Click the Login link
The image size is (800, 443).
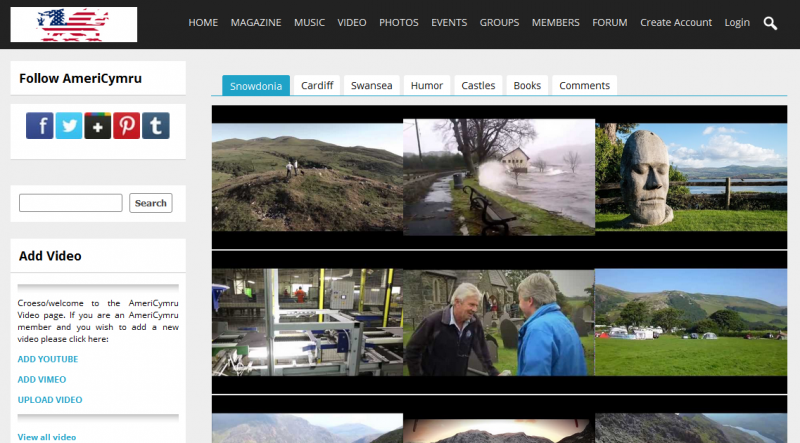click(737, 22)
